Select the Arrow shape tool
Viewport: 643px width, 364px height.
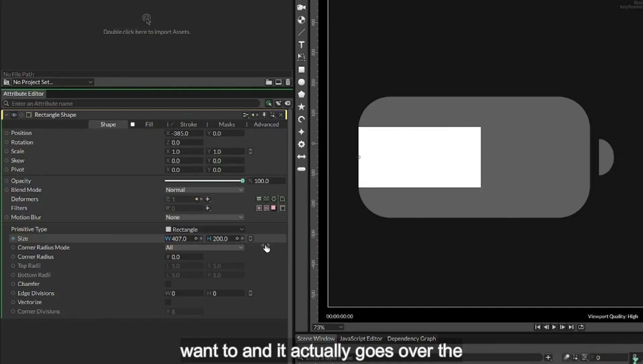coord(301,157)
